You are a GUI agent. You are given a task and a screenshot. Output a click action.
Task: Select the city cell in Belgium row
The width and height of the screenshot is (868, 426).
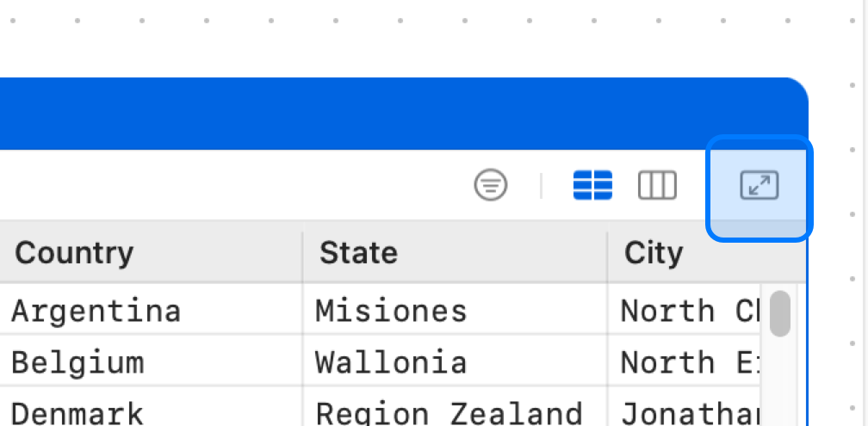[685, 361]
